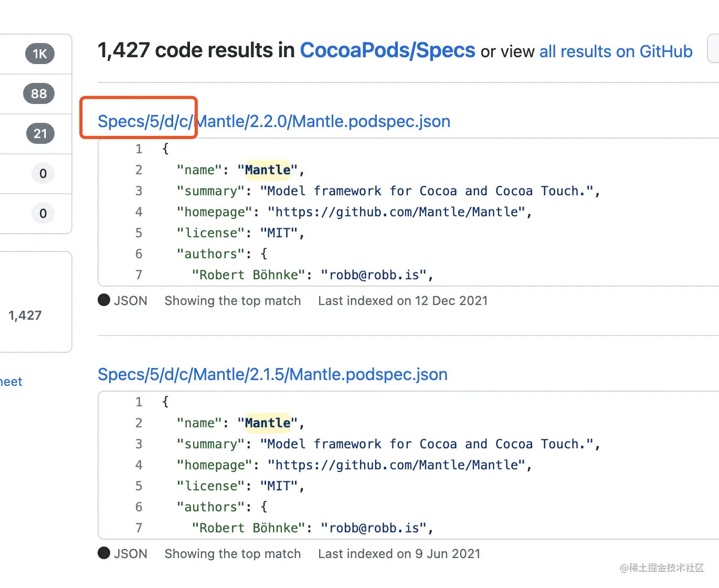Click Robert Böhnke author line in 2.1.5 snippet
Image resolution: width=719 pixels, height=588 pixels.
coord(313,528)
